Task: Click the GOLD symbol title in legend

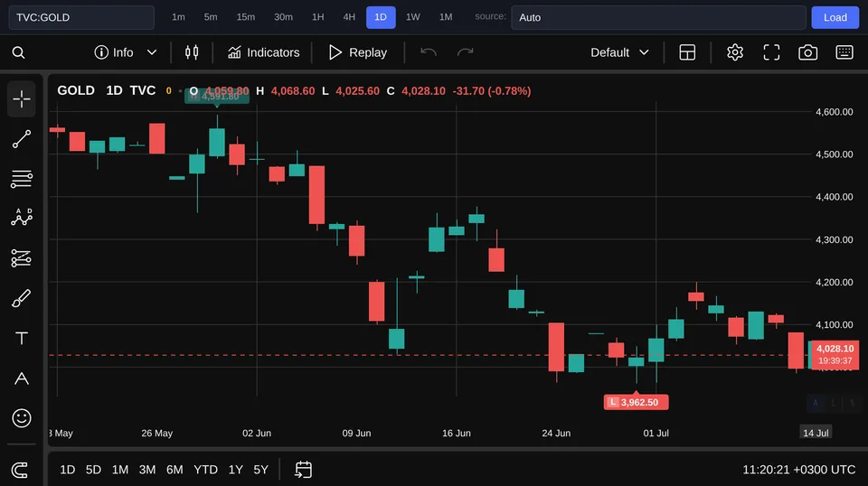Action: (76, 90)
